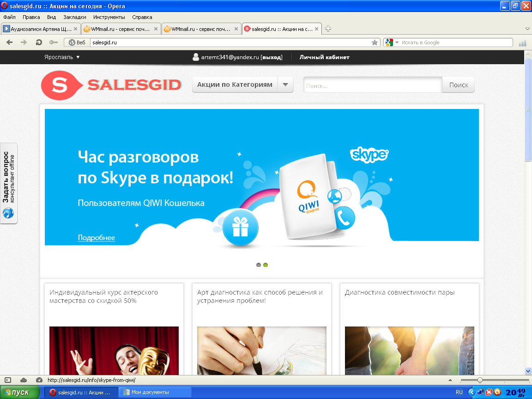Click the user profile icon beside the email
This screenshot has width=532, height=399.
[196, 57]
